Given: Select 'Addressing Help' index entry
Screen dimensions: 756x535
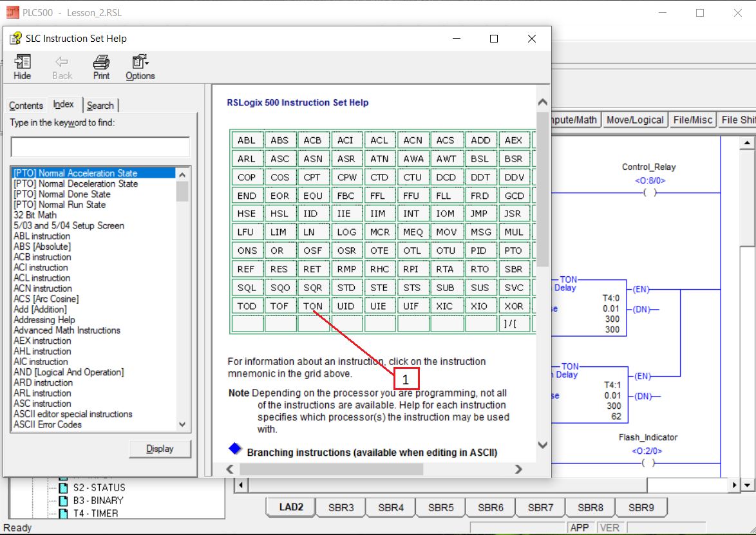Looking at the screenshot, I should pyautogui.click(x=44, y=320).
